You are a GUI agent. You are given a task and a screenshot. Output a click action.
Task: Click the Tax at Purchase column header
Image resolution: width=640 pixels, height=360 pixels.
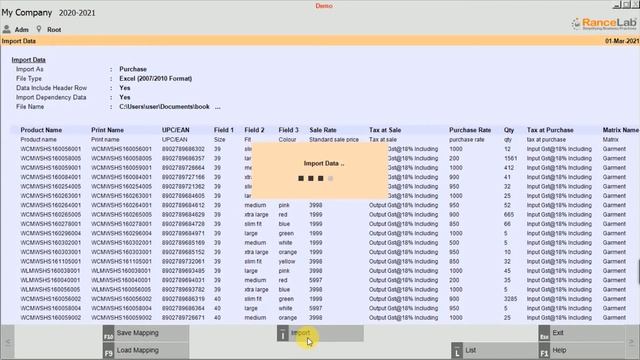point(550,130)
